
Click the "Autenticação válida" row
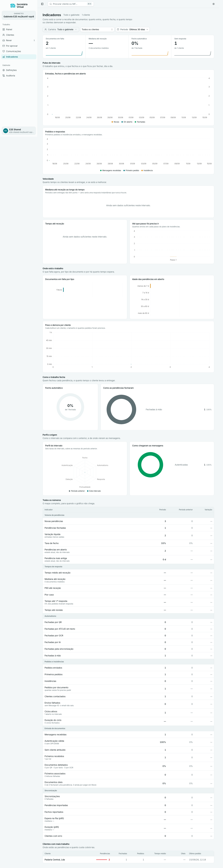pyautogui.click(x=128, y=742)
